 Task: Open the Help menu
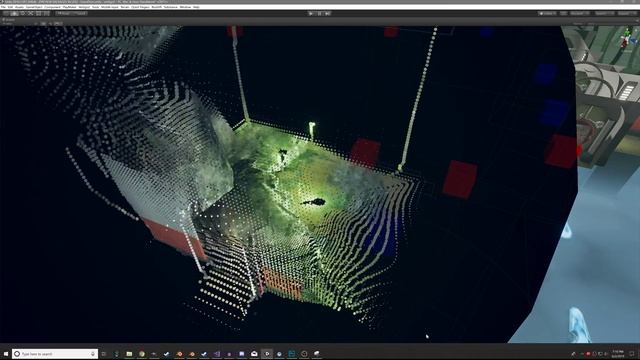pos(196,7)
